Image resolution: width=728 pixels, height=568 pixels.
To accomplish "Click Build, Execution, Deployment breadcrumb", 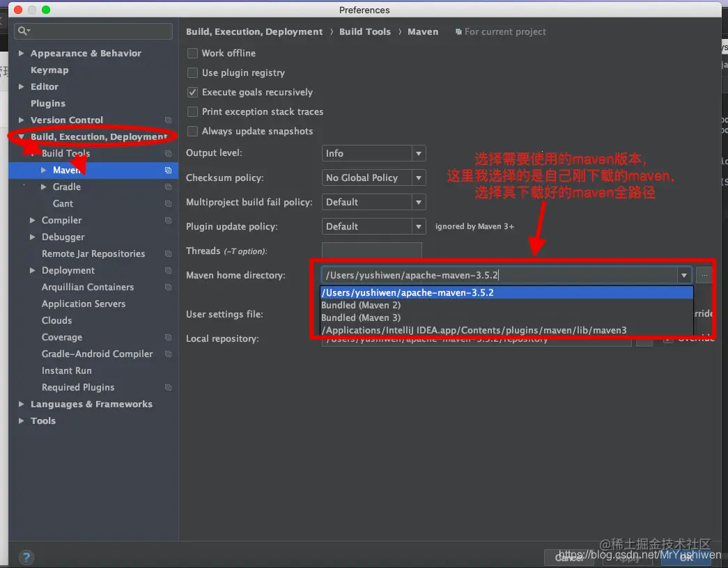I will click(x=254, y=32).
